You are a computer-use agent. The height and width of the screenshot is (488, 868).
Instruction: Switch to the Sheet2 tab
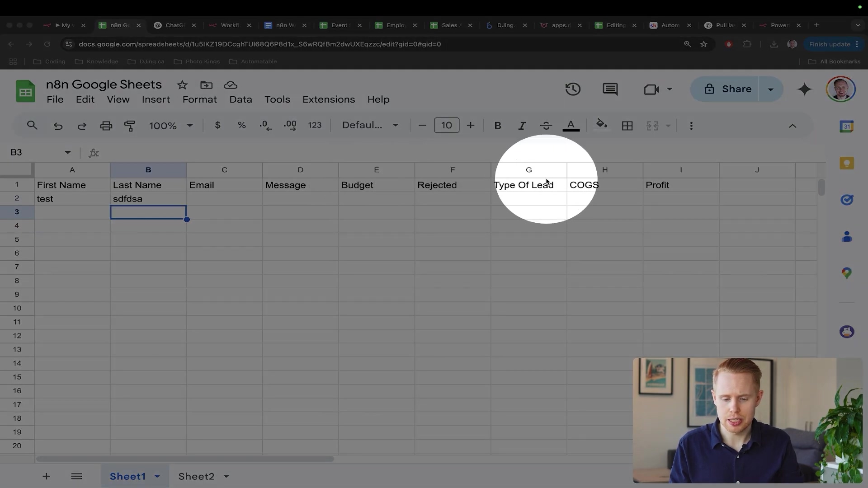196,476
